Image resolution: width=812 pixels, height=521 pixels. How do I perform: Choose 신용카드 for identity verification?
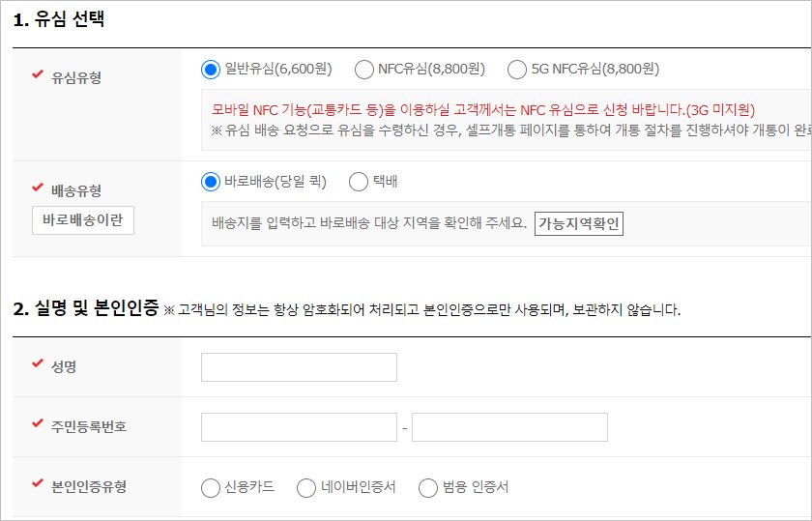[211, 488]
